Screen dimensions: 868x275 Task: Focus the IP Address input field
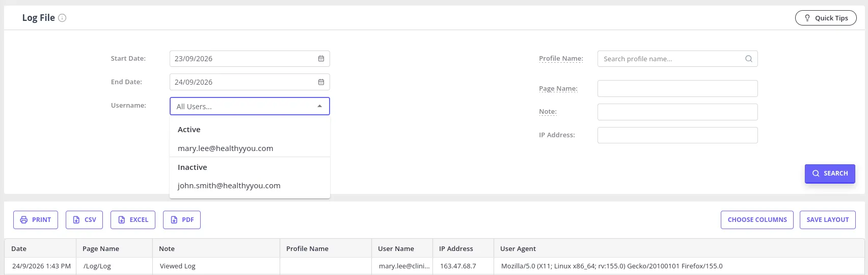[677, 135]
